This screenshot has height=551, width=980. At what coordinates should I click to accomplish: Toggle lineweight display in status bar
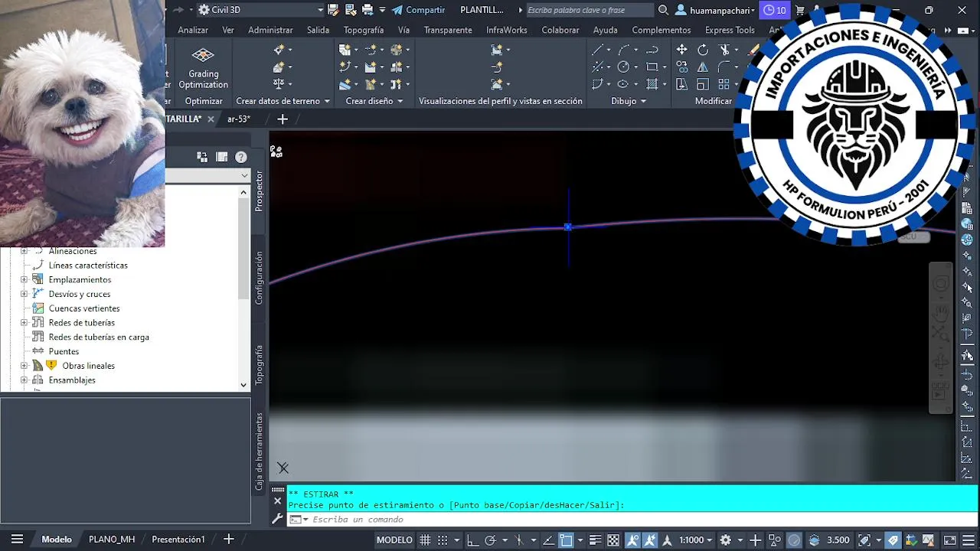pyautogui.click(x=595, y=540)
